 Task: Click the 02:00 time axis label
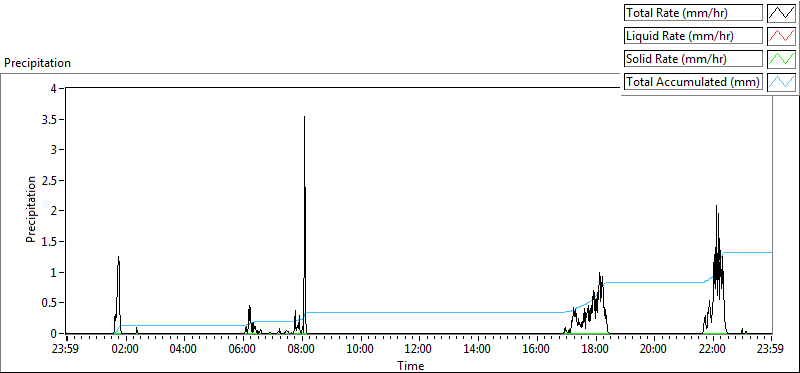[x=124, y=350]
